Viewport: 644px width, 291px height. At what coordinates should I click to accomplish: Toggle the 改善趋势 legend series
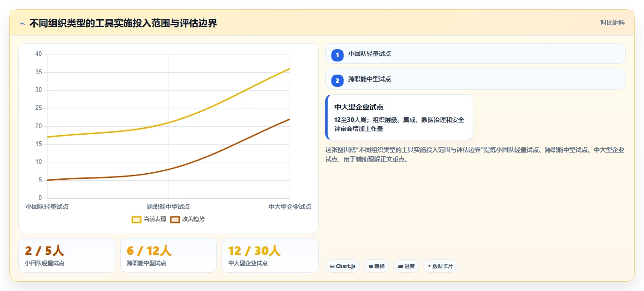(x=187, y=219)
